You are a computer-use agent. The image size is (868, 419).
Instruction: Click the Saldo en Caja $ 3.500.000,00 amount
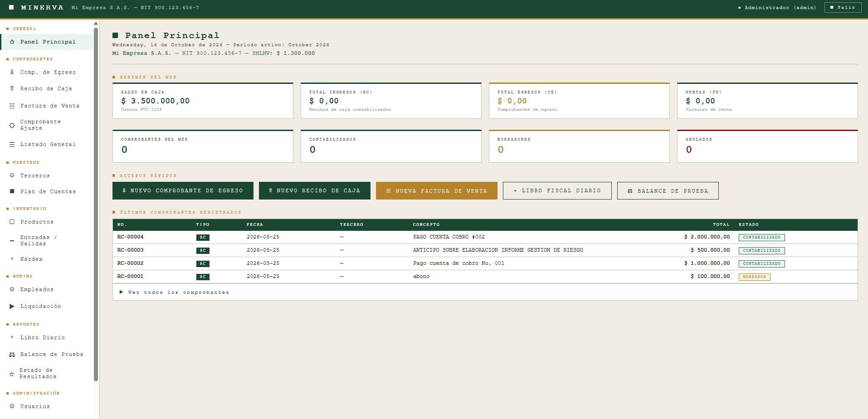[x=156, y=101]
